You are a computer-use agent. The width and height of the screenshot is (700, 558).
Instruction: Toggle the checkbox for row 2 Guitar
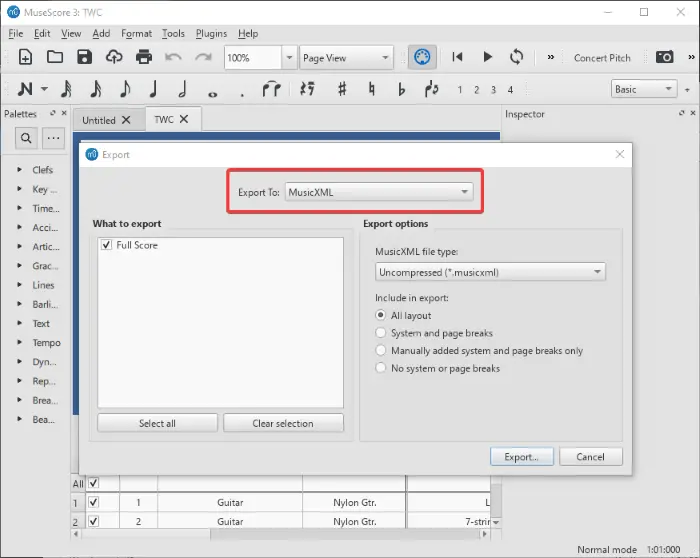coord(93,521)
